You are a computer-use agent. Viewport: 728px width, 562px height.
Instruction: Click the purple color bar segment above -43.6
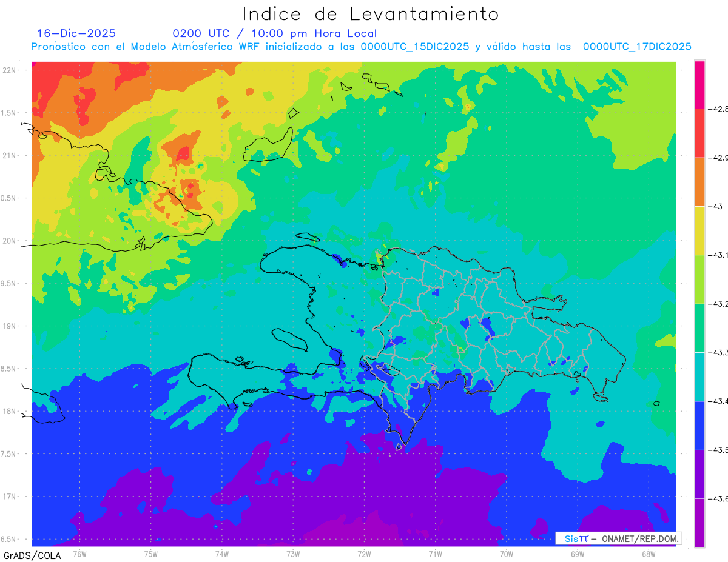point(699,474)
